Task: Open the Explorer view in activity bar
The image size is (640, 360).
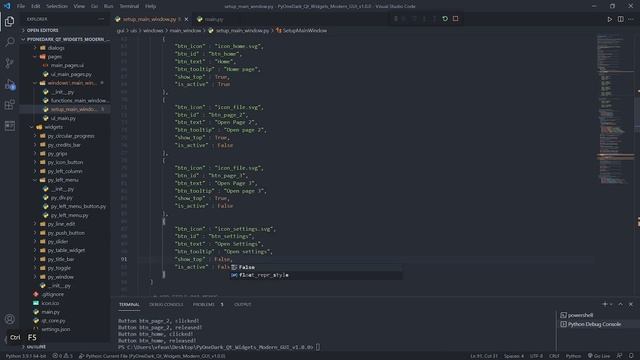Action: pyautogui.click(x=9, y=21)
